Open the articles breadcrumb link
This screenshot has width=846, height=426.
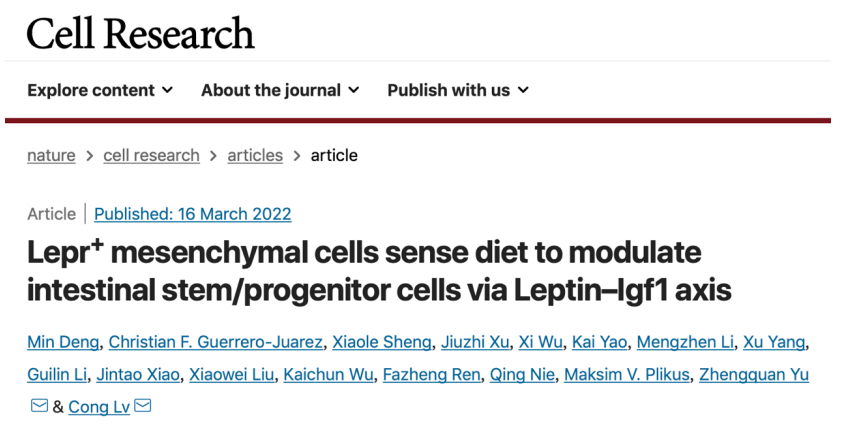255,155
